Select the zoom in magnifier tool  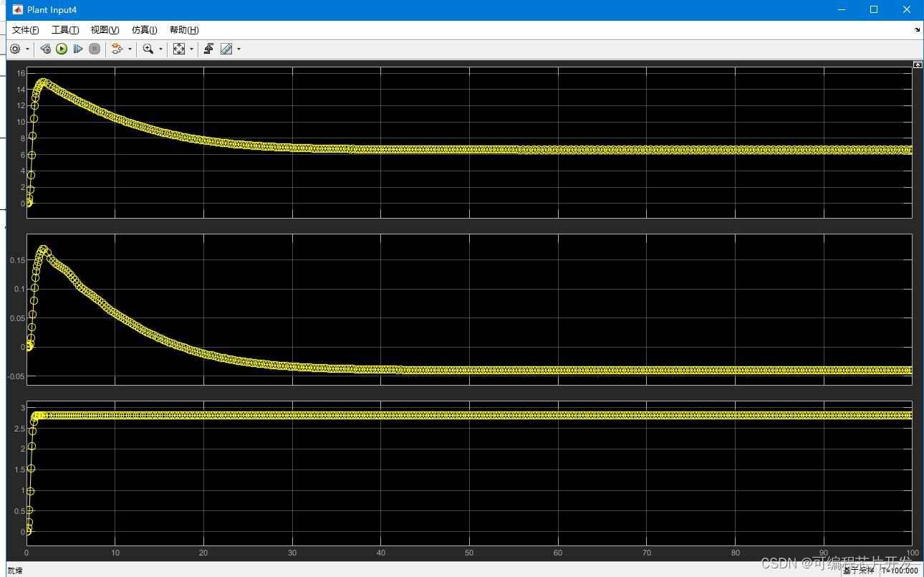[x=148, y=49]
